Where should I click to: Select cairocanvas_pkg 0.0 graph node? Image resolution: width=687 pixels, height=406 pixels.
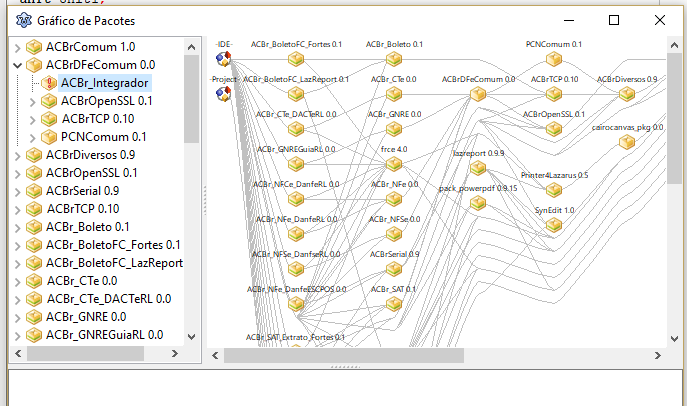(627, 142)
